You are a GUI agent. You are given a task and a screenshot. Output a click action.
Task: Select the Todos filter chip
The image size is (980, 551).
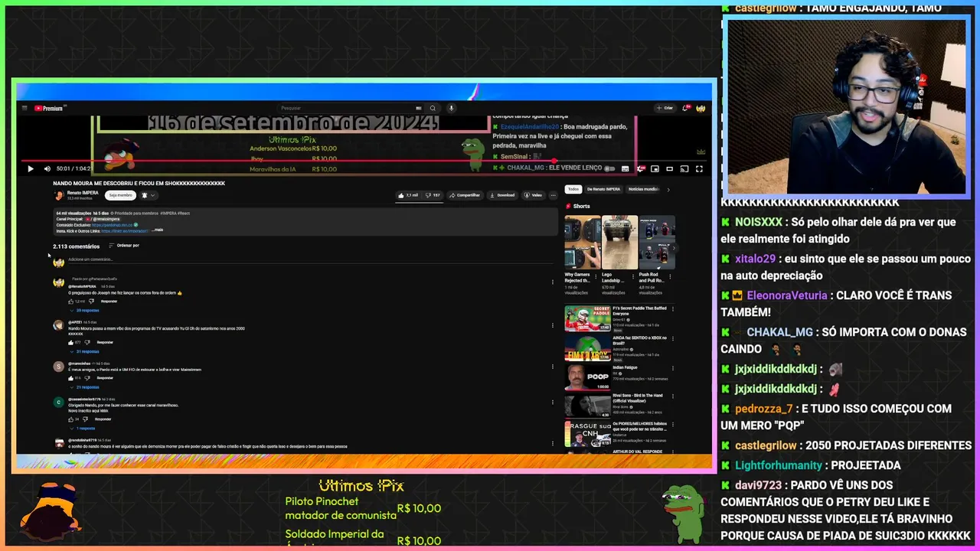click(573, 189)
